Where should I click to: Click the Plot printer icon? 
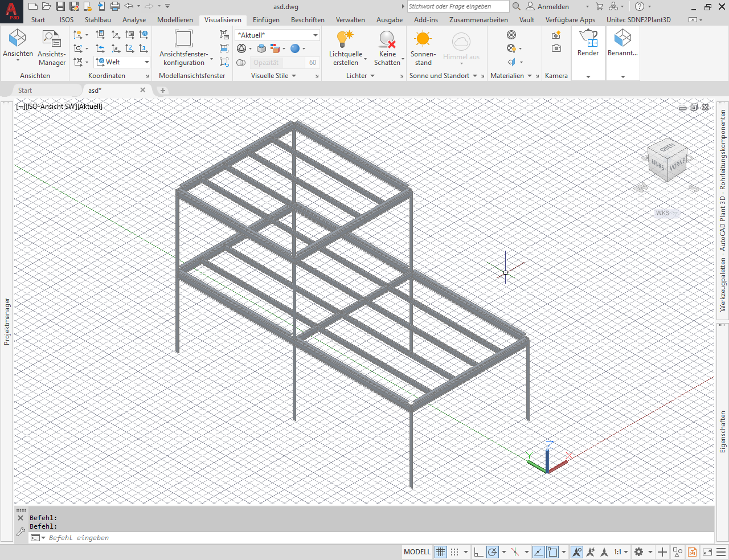pos(115,6)
